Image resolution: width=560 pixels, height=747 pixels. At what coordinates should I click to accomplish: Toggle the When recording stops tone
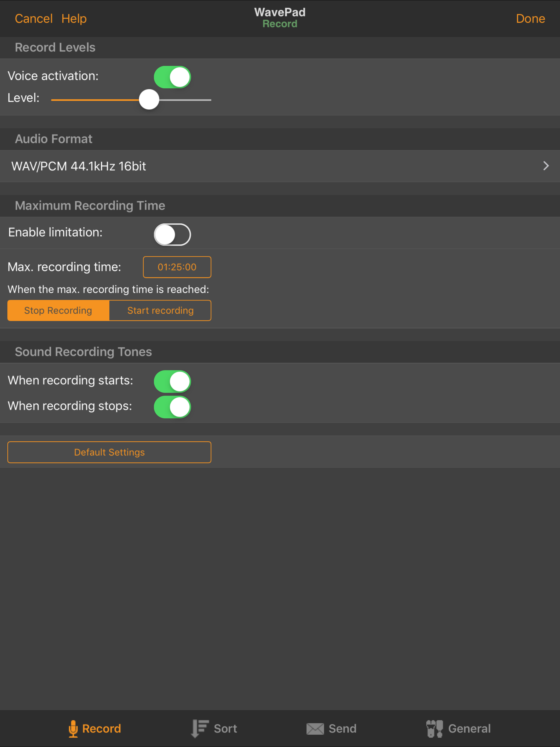pos(172,407)
